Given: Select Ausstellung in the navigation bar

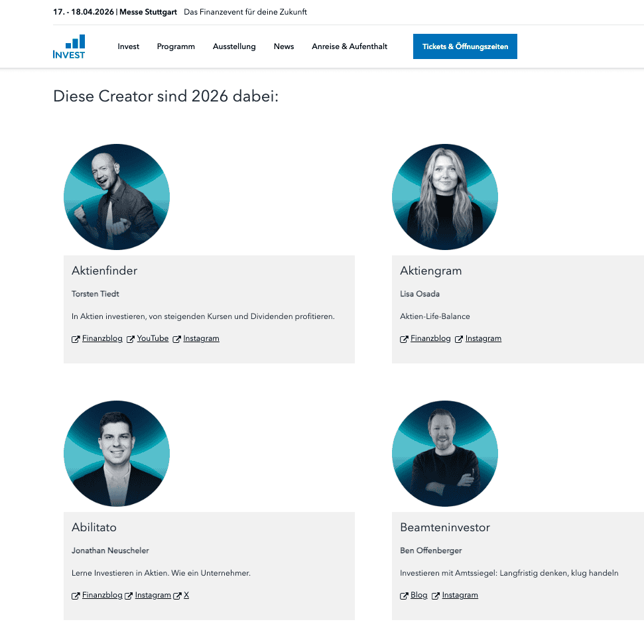Looking at the screenshot, I should point(234,46).
